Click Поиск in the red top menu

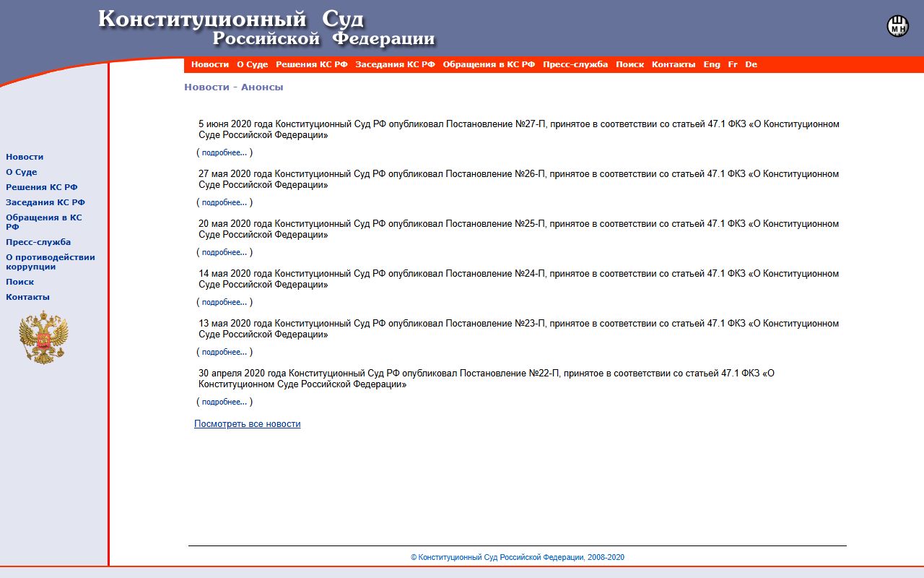(629, 64)
